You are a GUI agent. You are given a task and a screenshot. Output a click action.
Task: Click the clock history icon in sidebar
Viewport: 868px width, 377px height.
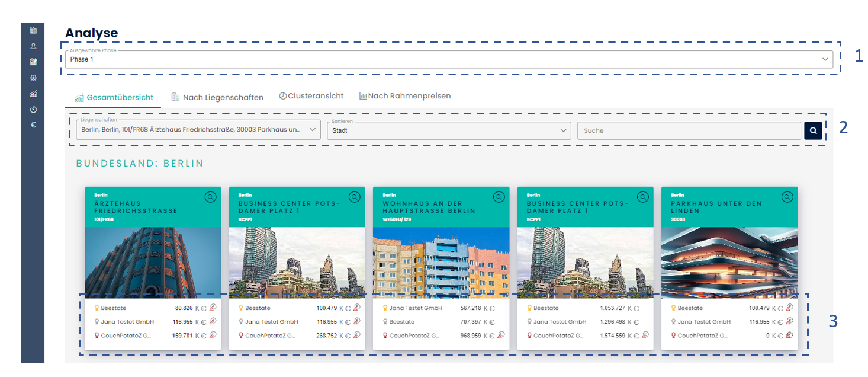(33, 110)
